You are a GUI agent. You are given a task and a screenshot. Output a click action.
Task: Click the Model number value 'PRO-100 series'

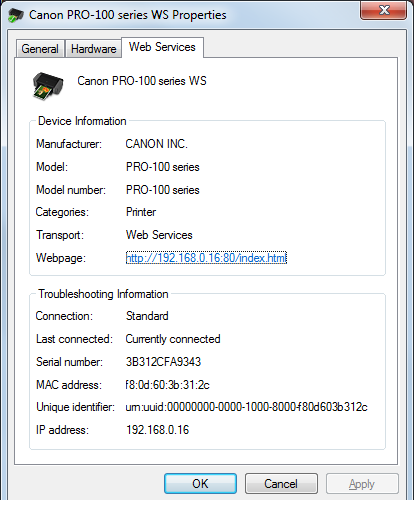point(163,190)
